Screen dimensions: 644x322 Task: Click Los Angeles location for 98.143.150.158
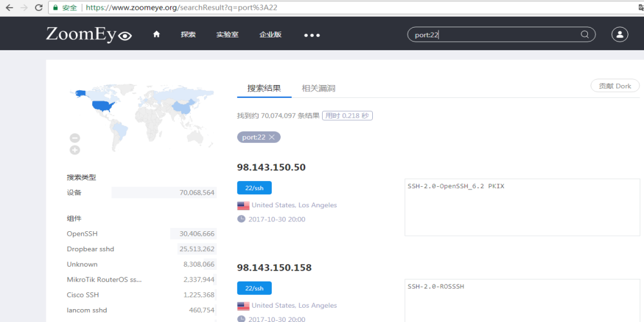[317, 305]
